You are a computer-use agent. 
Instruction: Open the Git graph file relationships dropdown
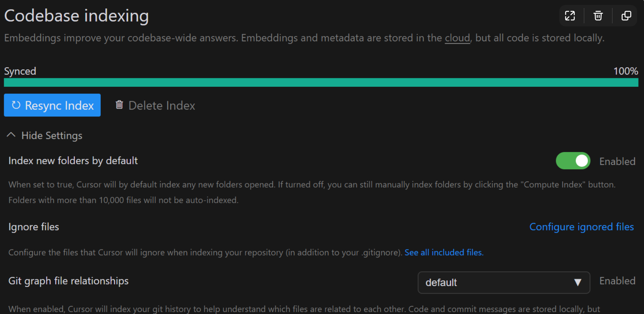[504, 283]
